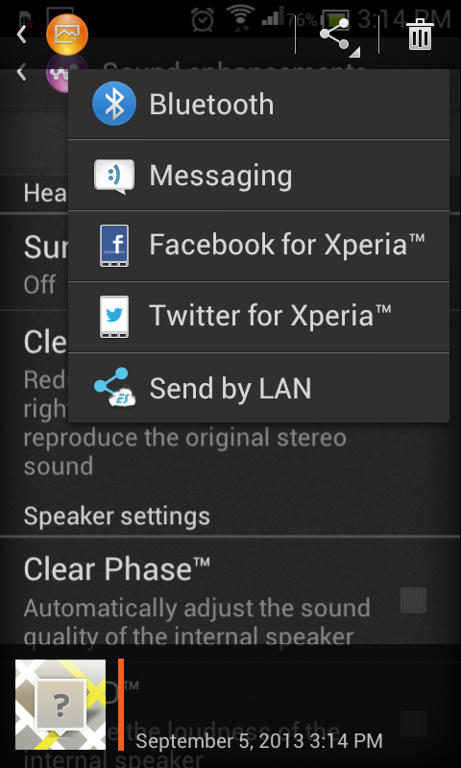Go back using the top-left arrow

pyautogui.click(x=21, y=34)
